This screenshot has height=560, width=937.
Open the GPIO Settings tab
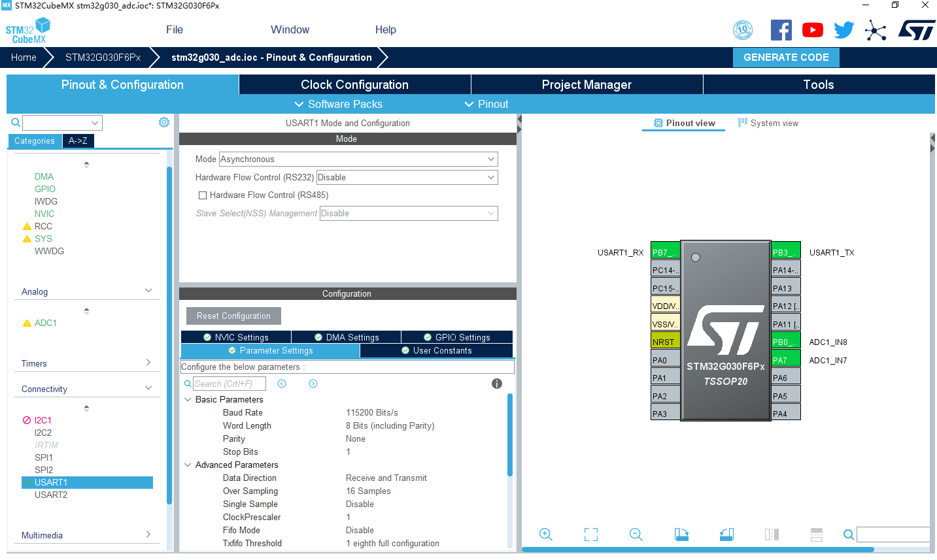(457, 337)
